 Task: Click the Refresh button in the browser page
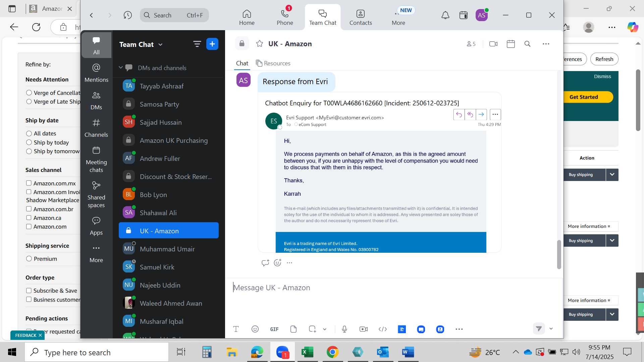point(604,59)
